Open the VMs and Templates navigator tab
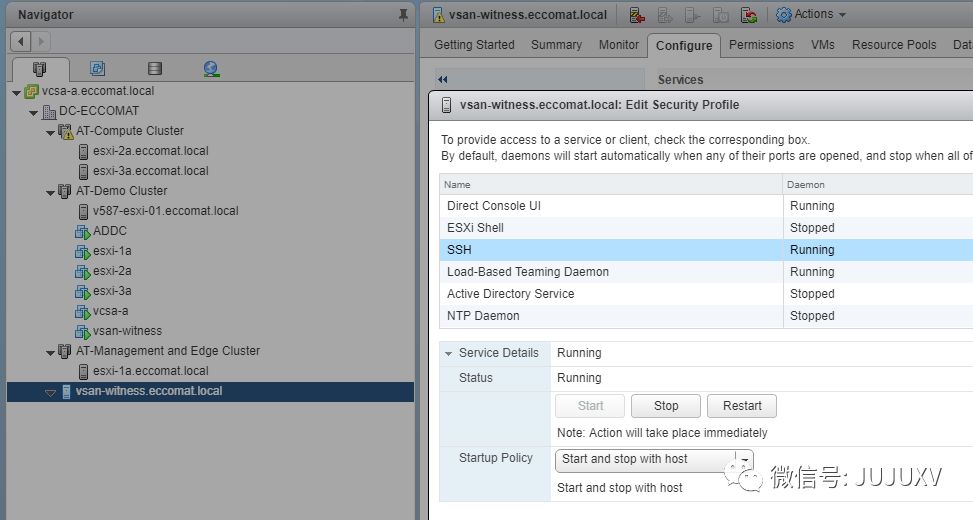The image size is (973, 520). [97, 68]
